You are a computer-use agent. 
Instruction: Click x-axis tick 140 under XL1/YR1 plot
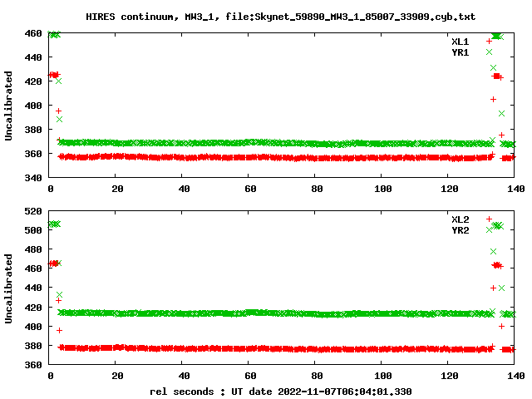pyautogui.click(x=516, y=189)
